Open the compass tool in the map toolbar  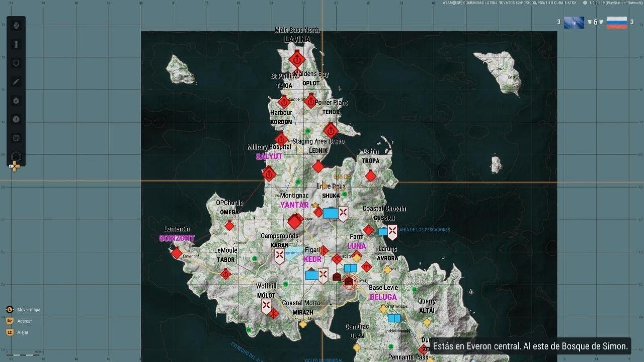point(16,101)
